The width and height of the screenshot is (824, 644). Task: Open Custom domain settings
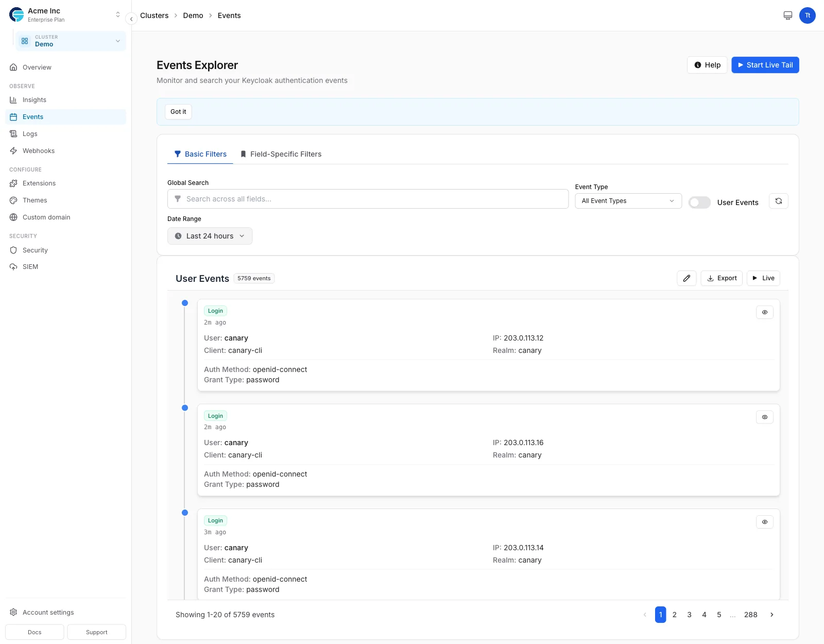(65, 217)
